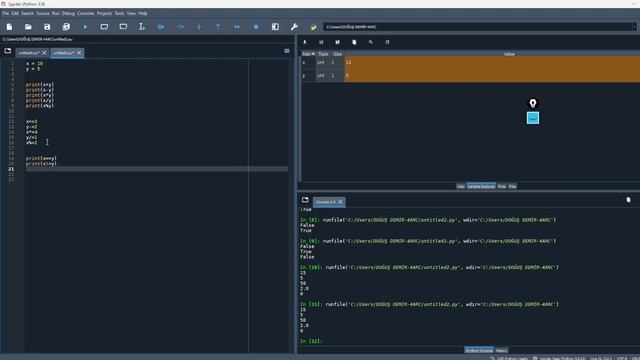The width and height of the screenshot is (640, 360).
Task: Run selection or current line
Action: tap(142, 27)
